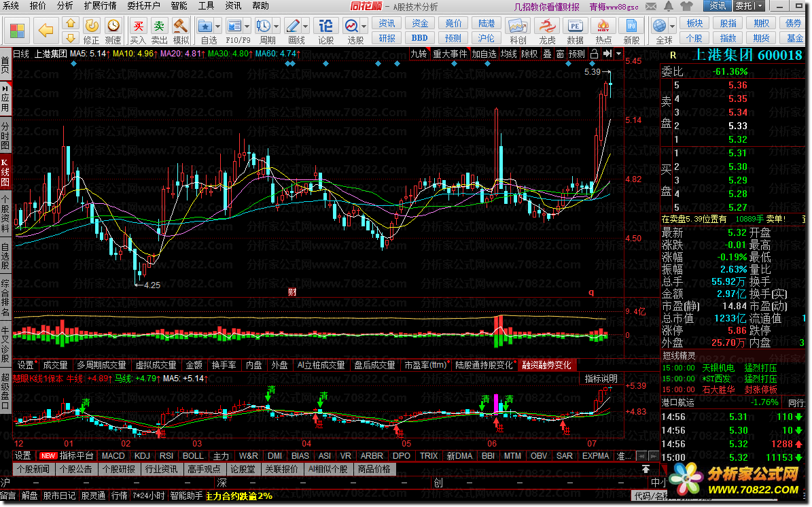Click the jump-to-end arrow icon on chart
Image resolution: width=812 pixels, height=507 pixels.
tap(607, 54)
